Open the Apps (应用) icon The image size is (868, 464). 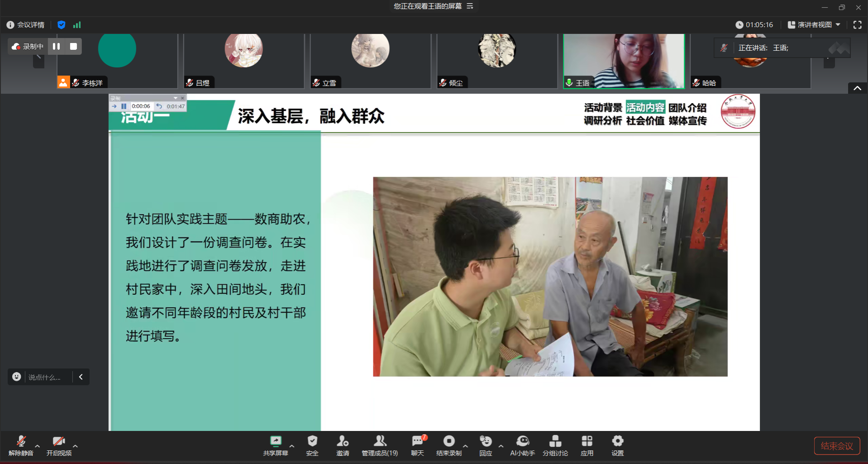(587, 445)
